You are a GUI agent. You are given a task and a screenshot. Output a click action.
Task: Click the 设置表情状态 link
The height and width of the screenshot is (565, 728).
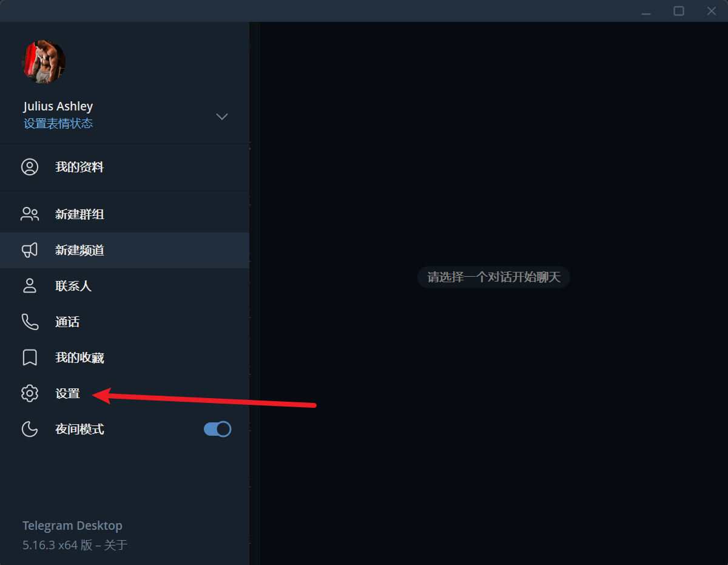[58, 124]
